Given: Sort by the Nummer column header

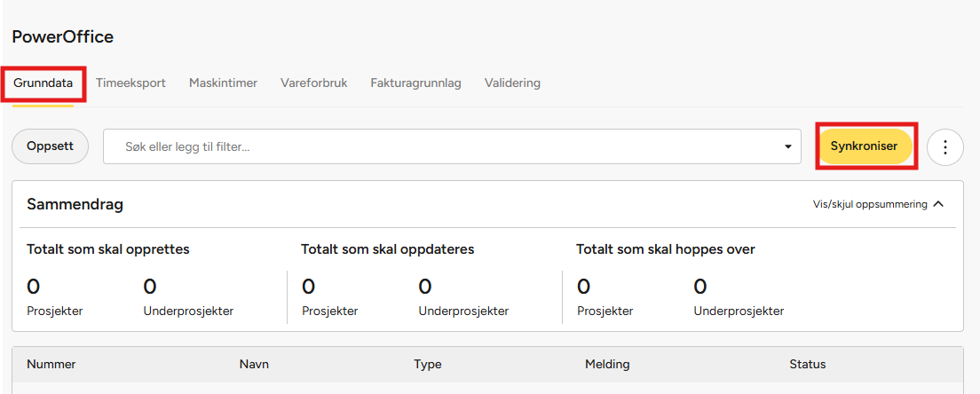Looking at the screenshot, I should pos(51,365).
